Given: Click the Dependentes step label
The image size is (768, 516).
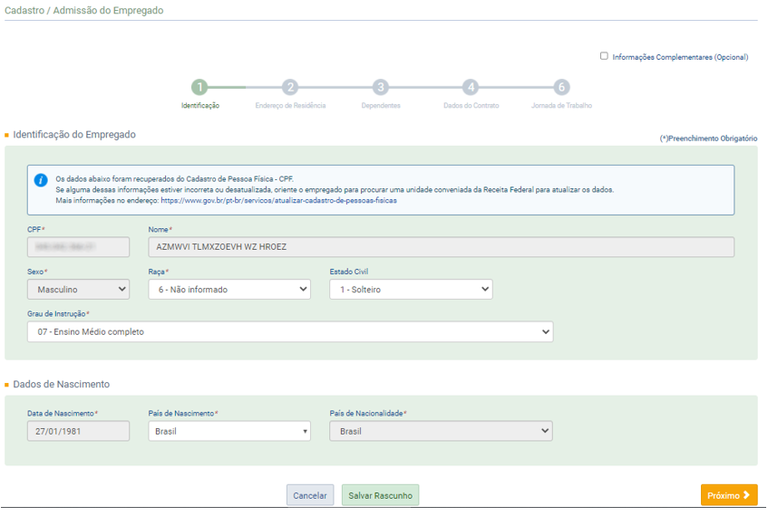Looking at the screenshot, I should (x=380, y=105).
